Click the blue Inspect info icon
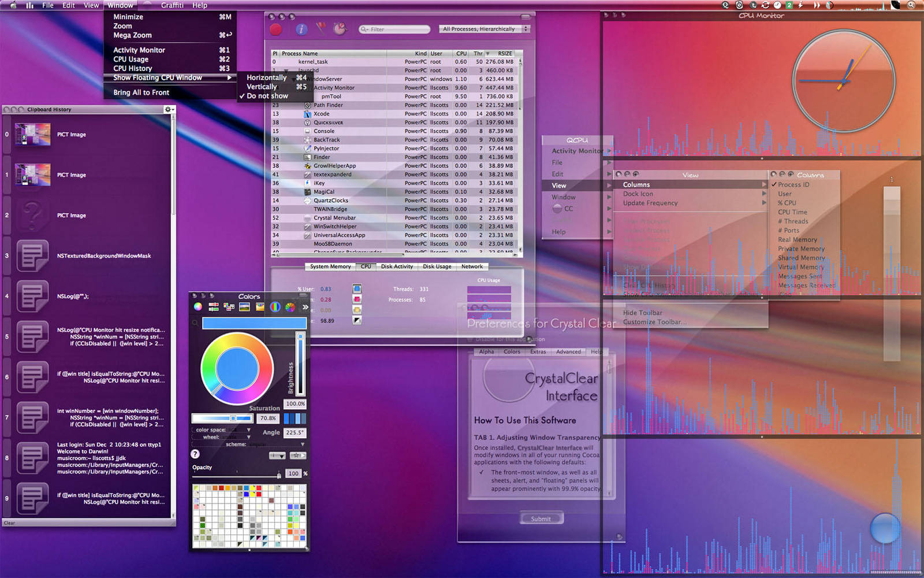This screenshot has height=578, width=924. (301, 29)
